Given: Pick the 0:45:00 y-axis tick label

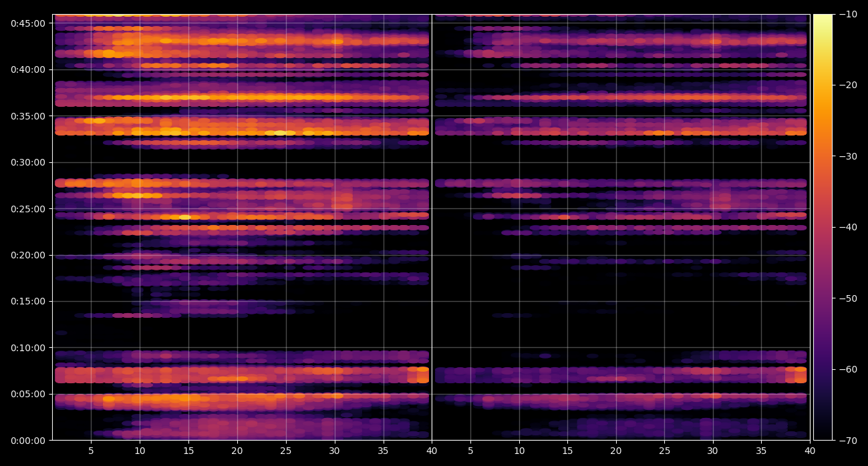Looking at the screenshot, I should pyautogui.click(x=28, y=23).
